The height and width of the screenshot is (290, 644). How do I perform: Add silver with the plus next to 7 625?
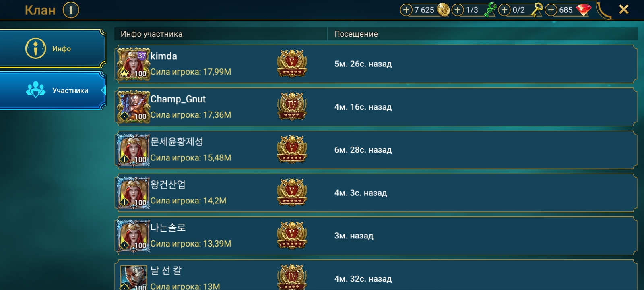(x=406, y=10)
